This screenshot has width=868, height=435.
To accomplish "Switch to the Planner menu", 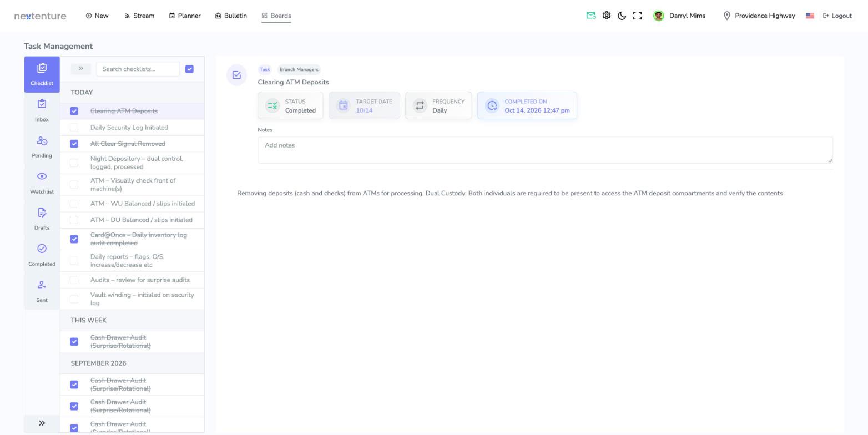I will pyautogui.click(x=185, y=16).
